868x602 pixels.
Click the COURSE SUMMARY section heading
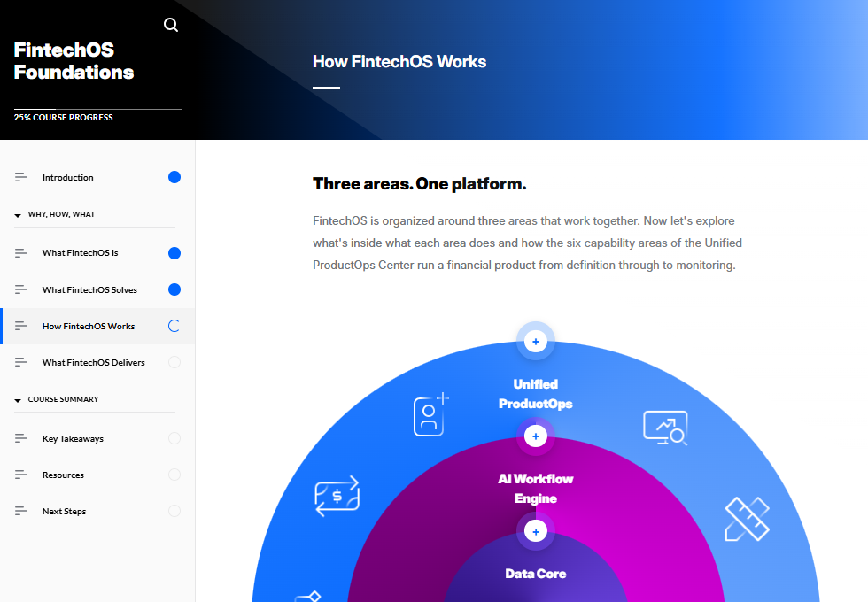[x=63, y=399]
